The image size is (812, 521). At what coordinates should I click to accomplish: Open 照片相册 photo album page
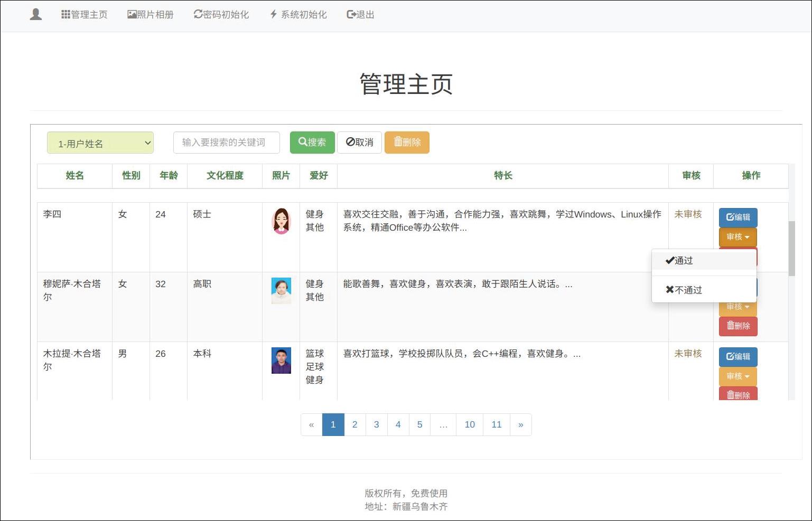tap(151, 15)
